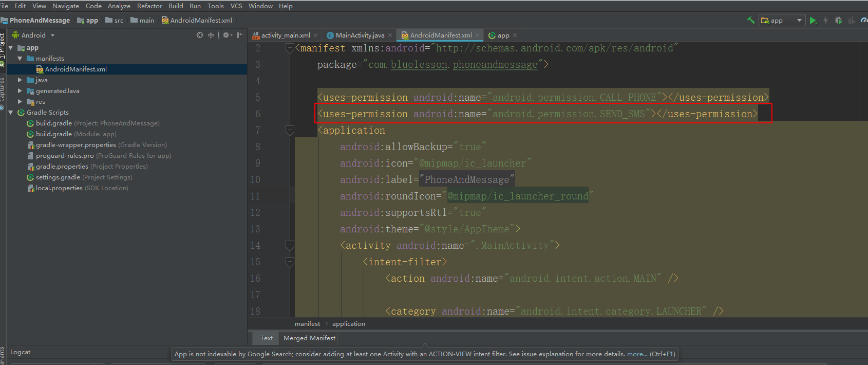868x365 pixels.
Task: Run the app with green play button
Action: pos(813,21)
